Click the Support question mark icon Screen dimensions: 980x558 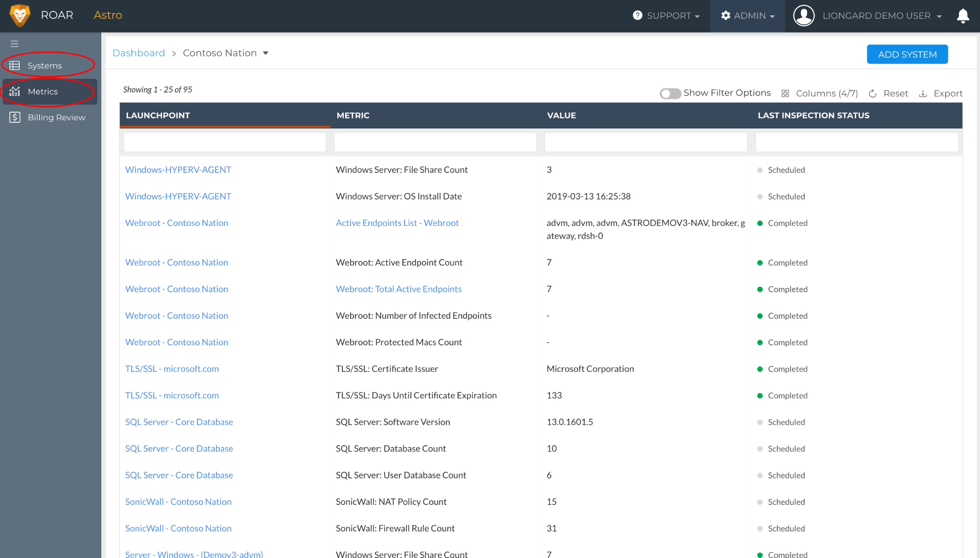(x=638, y=15)
